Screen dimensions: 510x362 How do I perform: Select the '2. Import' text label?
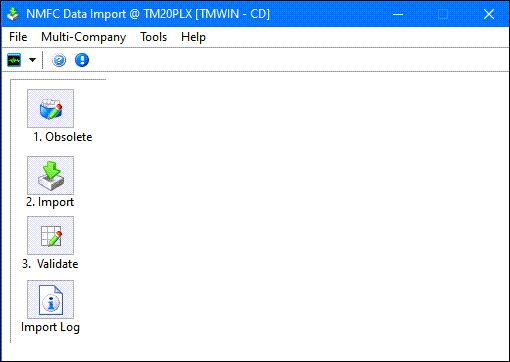point(50,202)
